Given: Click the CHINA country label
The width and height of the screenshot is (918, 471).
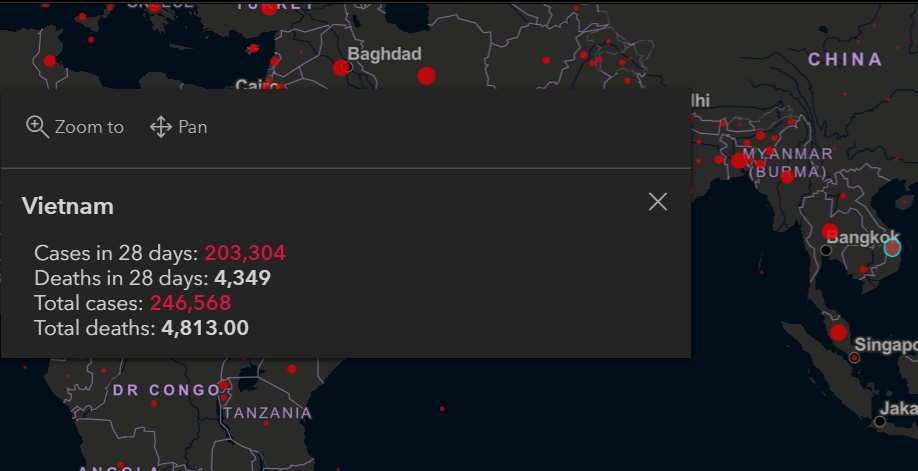Looking at the screenshot, I should [x=845, y=59].
